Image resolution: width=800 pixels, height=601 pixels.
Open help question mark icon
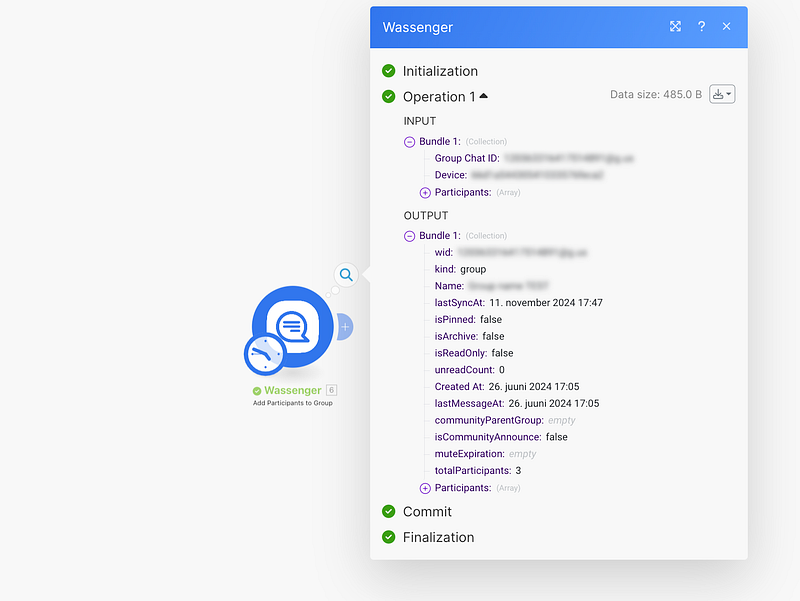701,27
